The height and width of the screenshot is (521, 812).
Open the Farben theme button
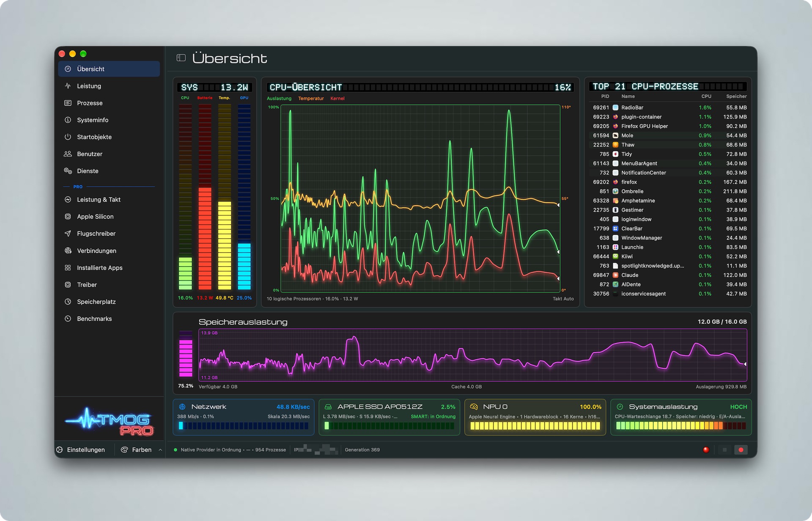(x=136, y=449)
